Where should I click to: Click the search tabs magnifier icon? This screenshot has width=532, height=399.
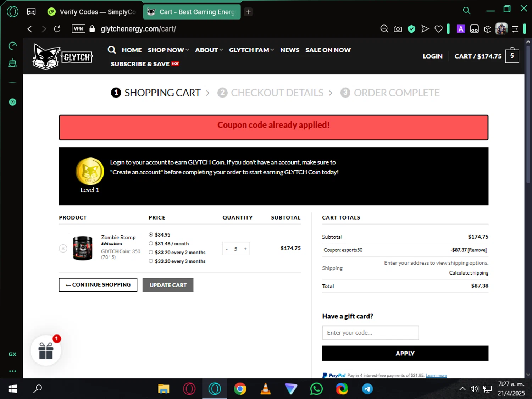[466, 11]
